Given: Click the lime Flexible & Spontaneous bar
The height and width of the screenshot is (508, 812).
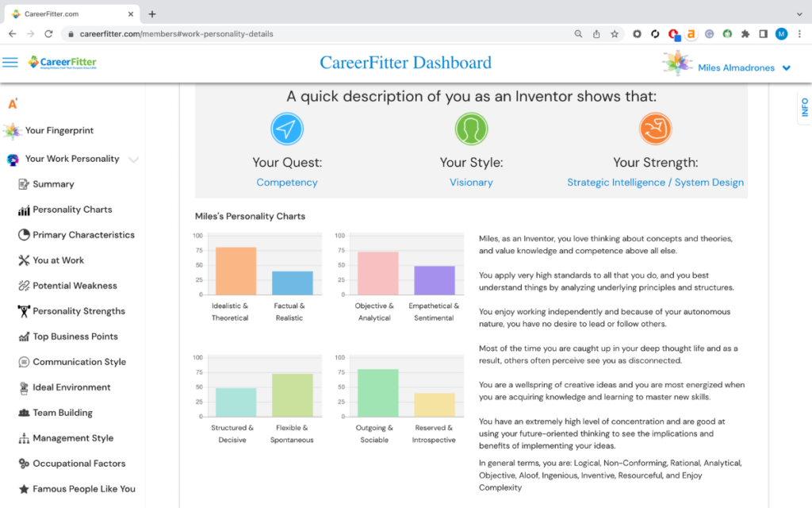Looking at the screenshot, I should click(293, 395).
